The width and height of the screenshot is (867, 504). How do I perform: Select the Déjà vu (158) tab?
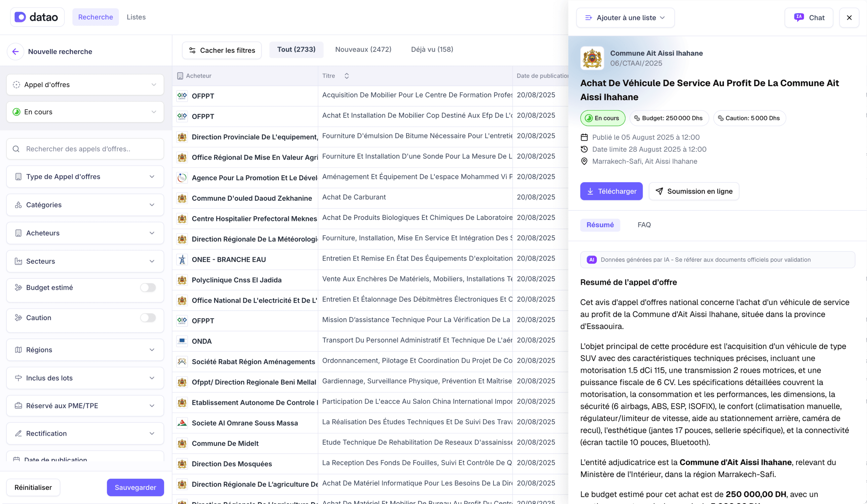pyautogui.click(x=432, y=49)
